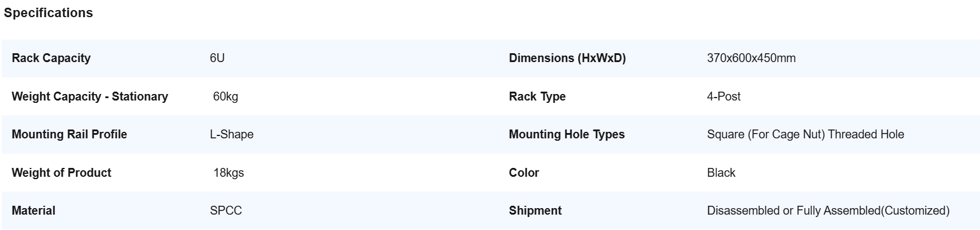Select the Rack Capacity label
Viewport: 980px width, 230px height.
[51, 58]
